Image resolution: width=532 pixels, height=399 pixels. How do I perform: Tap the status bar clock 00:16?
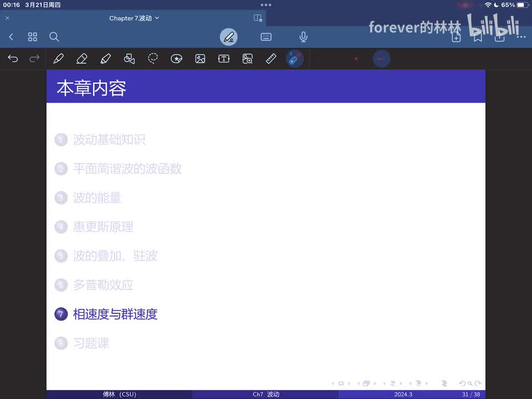coord(12,5)
